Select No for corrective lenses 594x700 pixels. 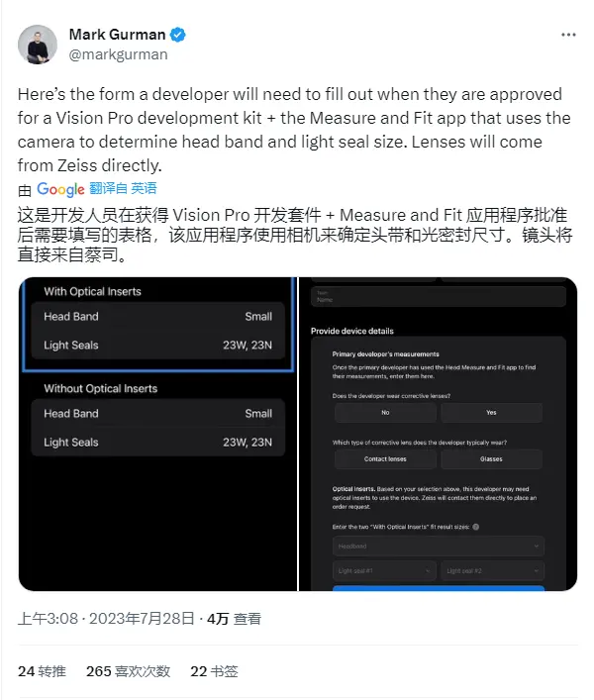pos(385,413)
